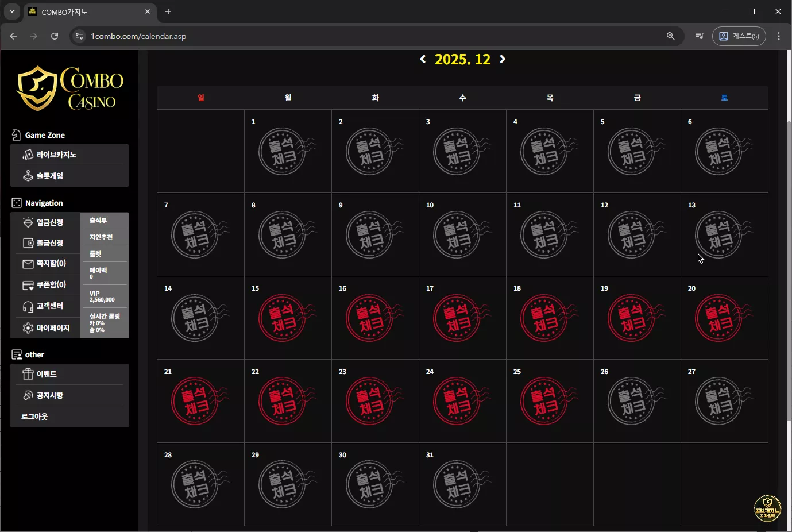Select the 지인추천 referral submenu item

105,237
